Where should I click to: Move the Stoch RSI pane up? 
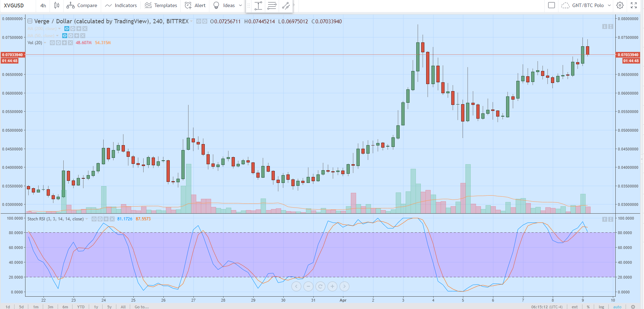605,219
